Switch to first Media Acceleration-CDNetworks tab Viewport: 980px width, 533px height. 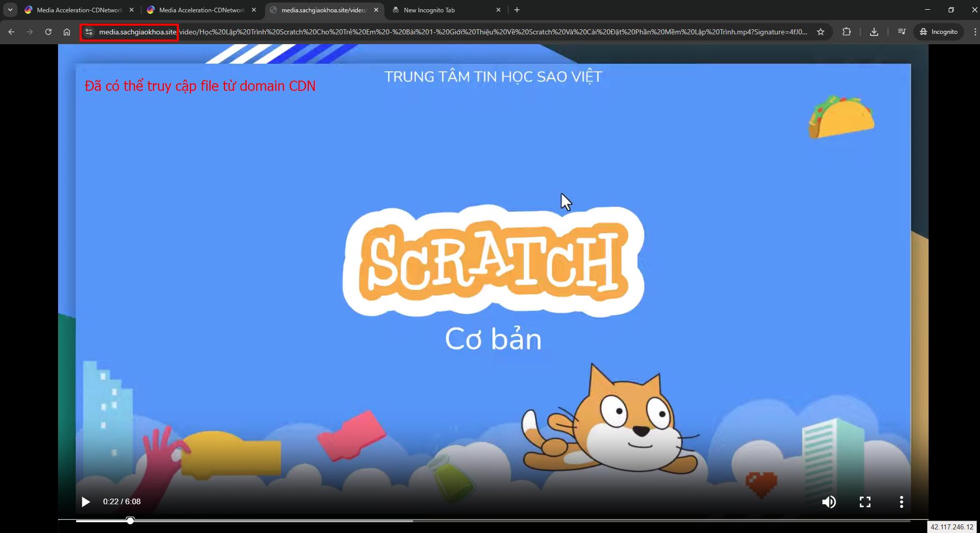click(x=77, y=10)
